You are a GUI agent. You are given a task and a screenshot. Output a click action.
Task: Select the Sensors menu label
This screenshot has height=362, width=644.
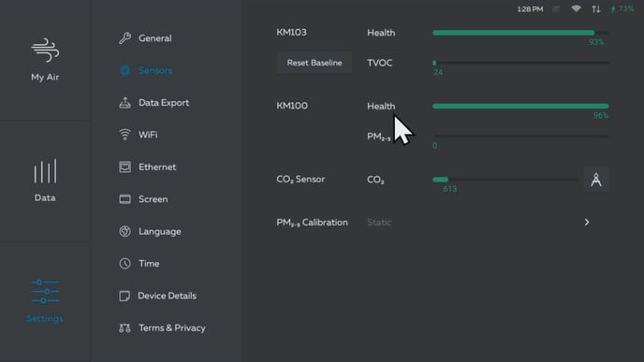pyautogui.click(x=155, y=70)
